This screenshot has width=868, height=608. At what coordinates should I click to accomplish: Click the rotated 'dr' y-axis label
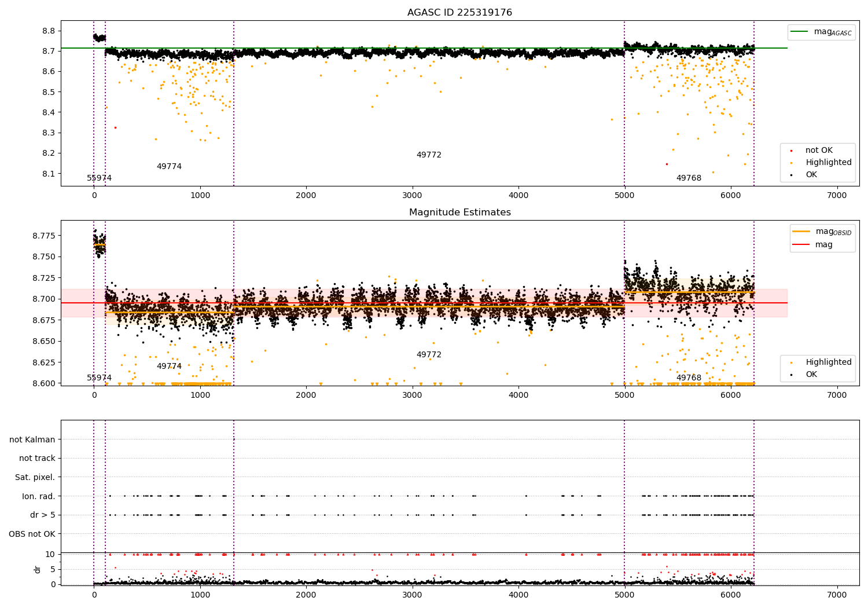38,569
